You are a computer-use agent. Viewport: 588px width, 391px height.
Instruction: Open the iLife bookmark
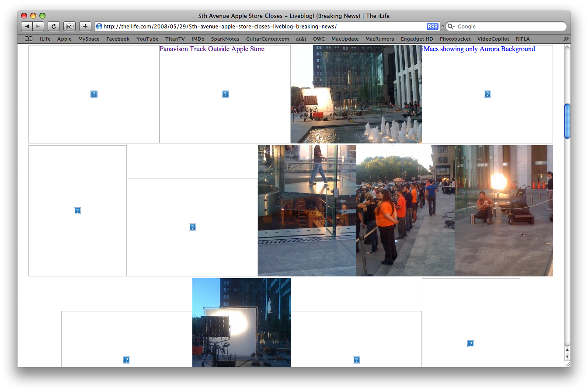(x=45, y=39)
